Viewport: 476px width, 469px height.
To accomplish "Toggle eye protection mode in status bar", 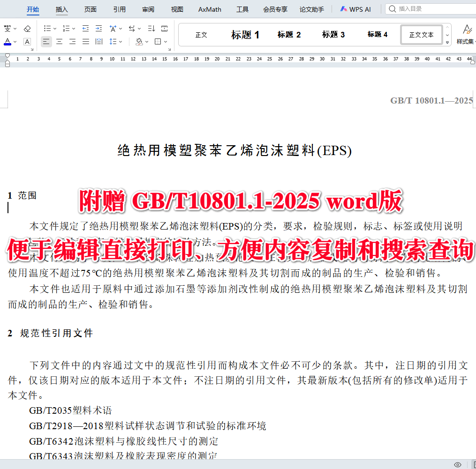I will [458, 465].
